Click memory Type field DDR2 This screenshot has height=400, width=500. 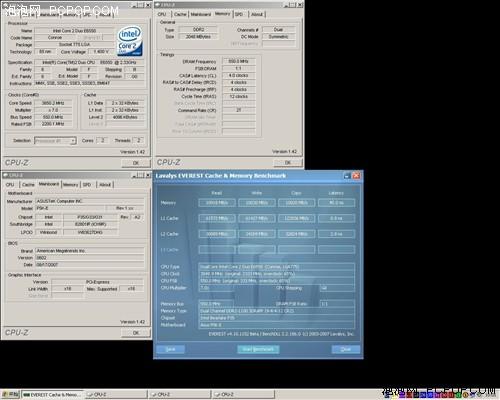[x=198, y=30]
